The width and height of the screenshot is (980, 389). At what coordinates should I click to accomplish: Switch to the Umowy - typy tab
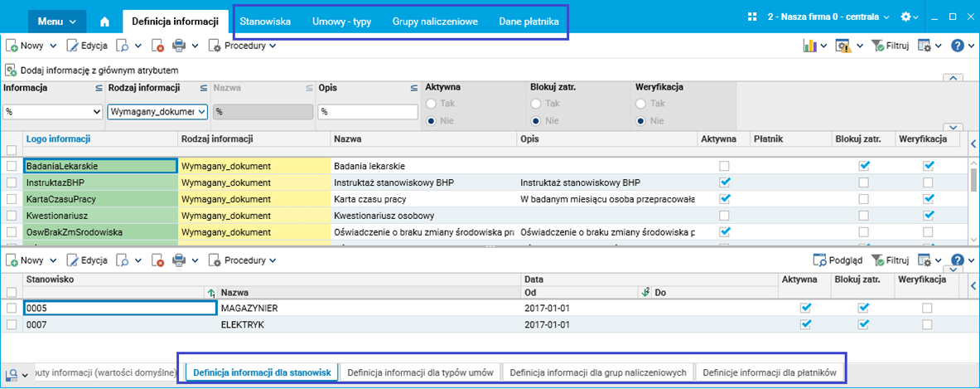pyautogui.click(x=342, y=22)
